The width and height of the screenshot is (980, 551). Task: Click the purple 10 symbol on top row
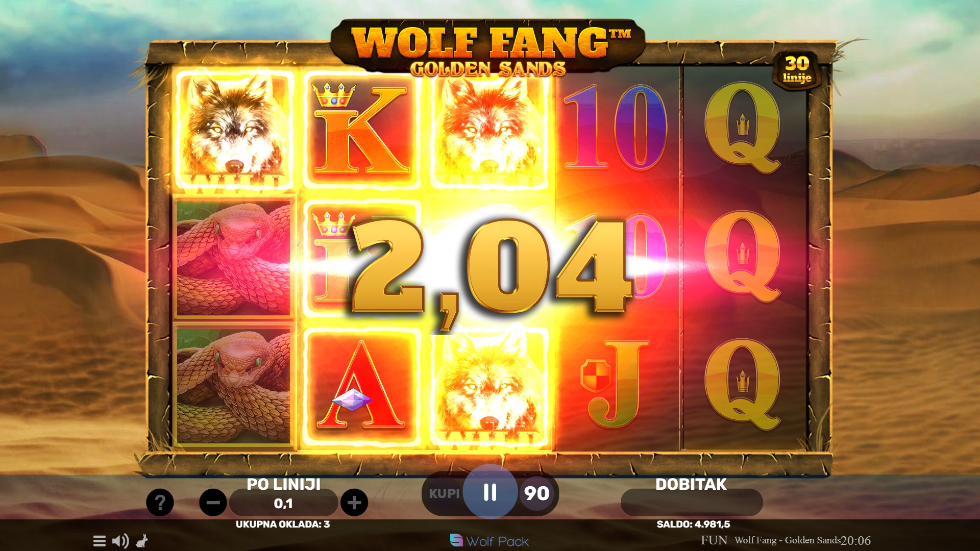tap(616, 128)
